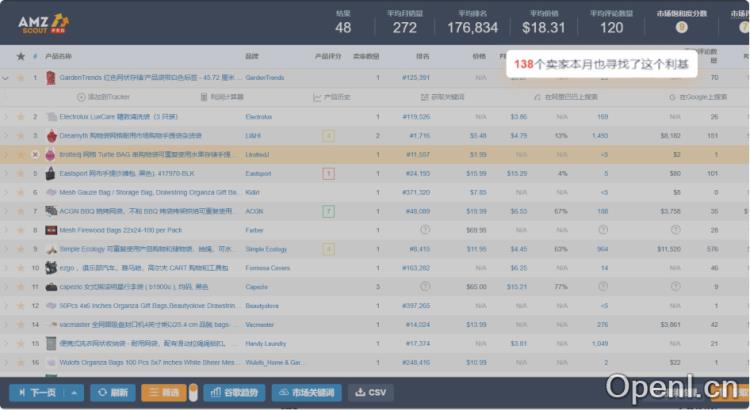Click the remove (x) icon on highlighted row 4
Image resolution: width=750 pixels, height=410 pixels.
pos(35,154)
